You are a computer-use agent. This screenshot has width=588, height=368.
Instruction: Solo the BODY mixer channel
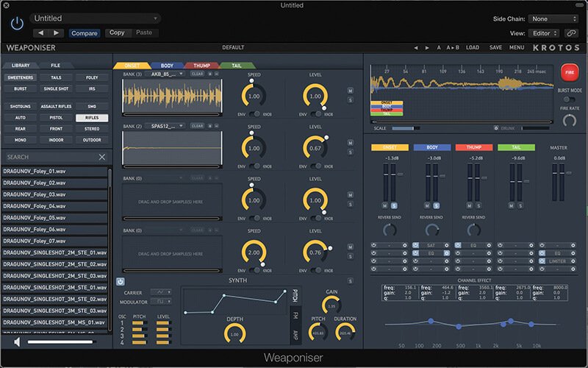click(436, 206)
